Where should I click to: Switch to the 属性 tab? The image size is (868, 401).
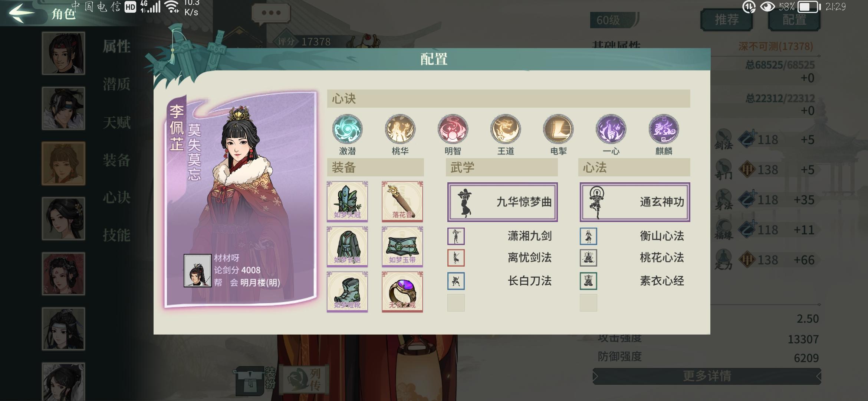coord(116,47)
